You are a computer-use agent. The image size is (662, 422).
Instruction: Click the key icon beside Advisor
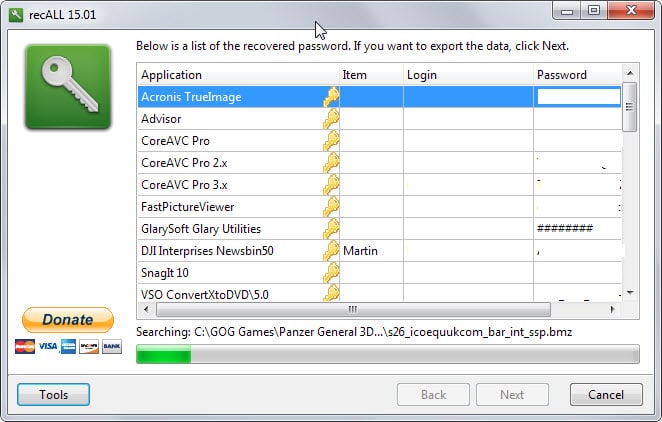(x=330, y=119)
